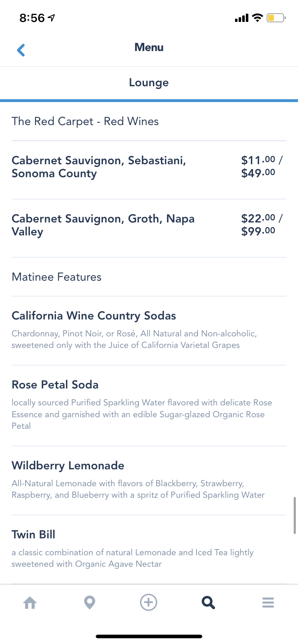Open Cabernet Sauvignon, Groth, Napa Valley
The width and height of the screenshot is (298, 644).
click(103, 225)
